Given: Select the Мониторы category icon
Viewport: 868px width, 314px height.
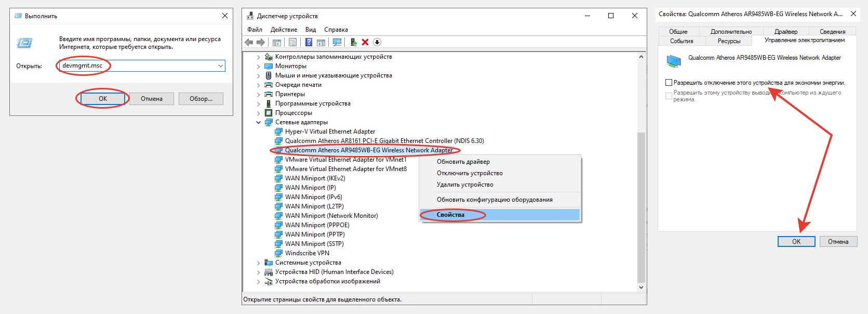Looking at the screenshot, I should click(269, 66).
